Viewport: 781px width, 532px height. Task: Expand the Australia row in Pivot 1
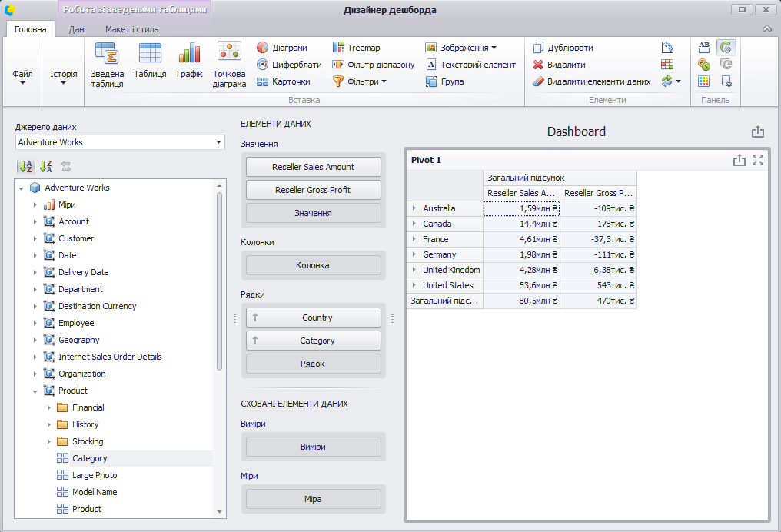[x=414, y=208]
